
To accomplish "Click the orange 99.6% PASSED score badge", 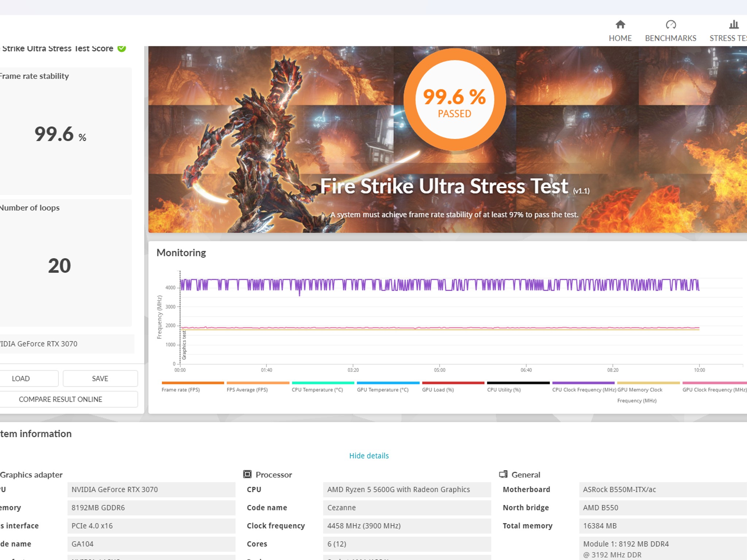I will pyautogui.click(x=454, y=100).
